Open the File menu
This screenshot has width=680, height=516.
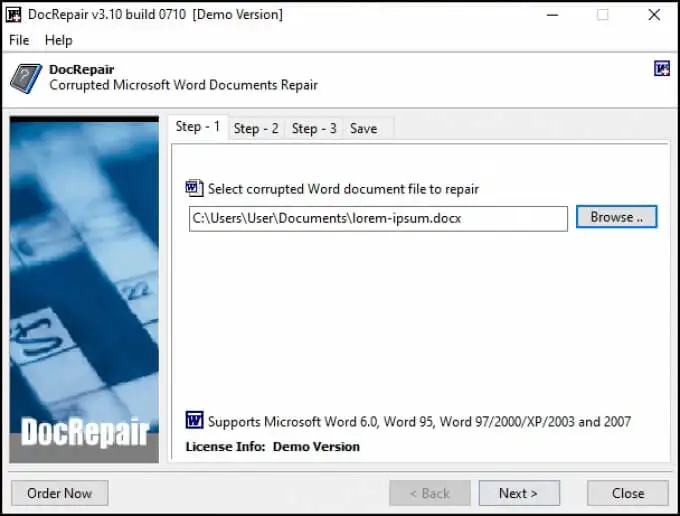(x=19, y=40)
